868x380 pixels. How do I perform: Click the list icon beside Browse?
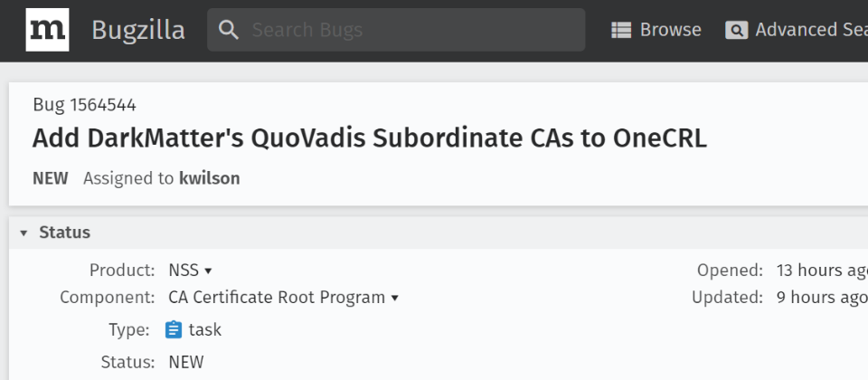point(621,30)
